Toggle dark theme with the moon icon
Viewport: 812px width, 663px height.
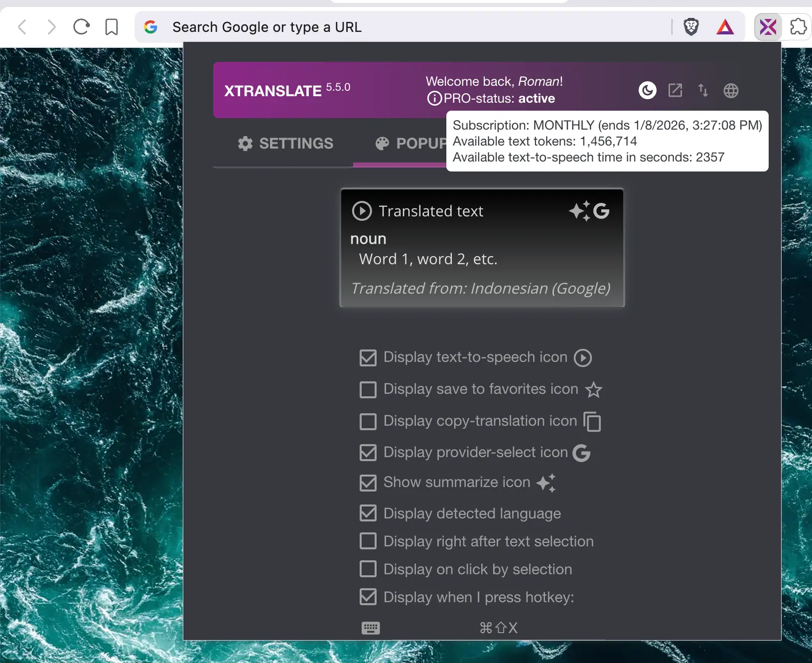point(647,90)
